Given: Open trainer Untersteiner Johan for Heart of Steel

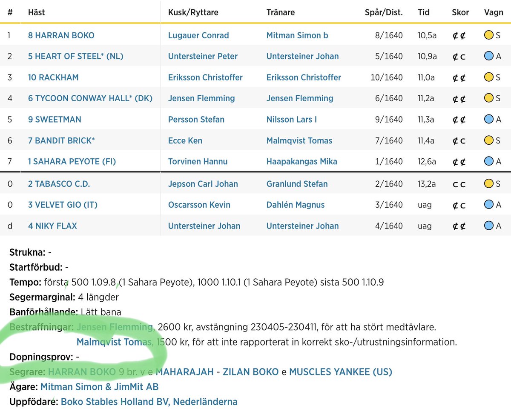Looking at the screenshot, I should click(303, 56).
